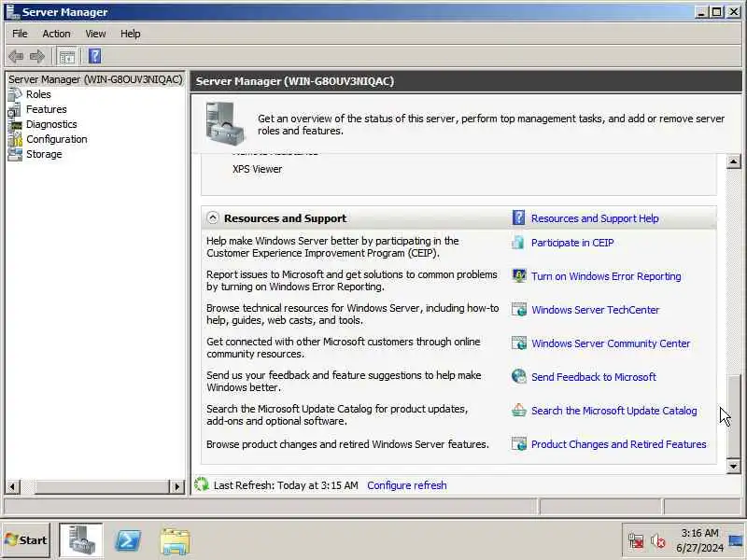Launch Windows PowerShell from taskbar

tap(129, 540)
